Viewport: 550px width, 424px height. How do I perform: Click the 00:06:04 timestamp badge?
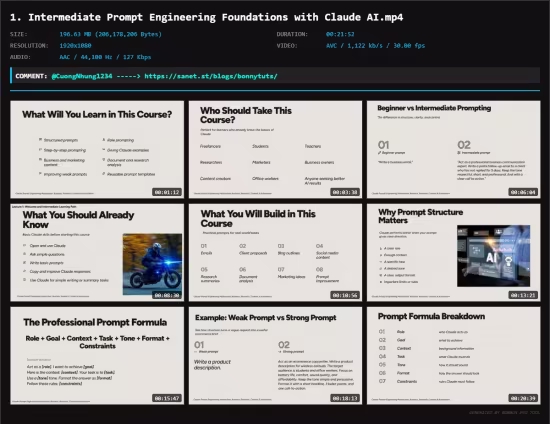523,192
